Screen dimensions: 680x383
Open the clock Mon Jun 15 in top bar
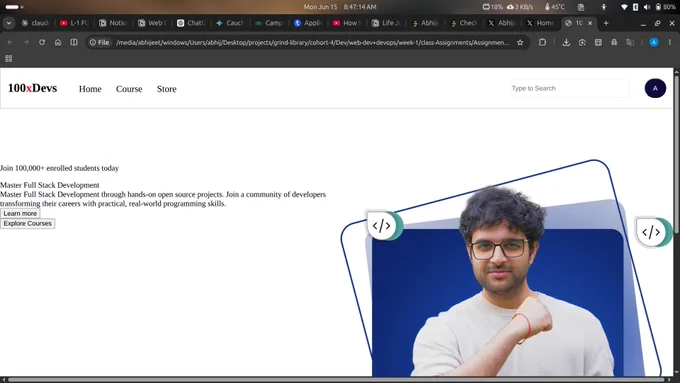coord(340,7)
